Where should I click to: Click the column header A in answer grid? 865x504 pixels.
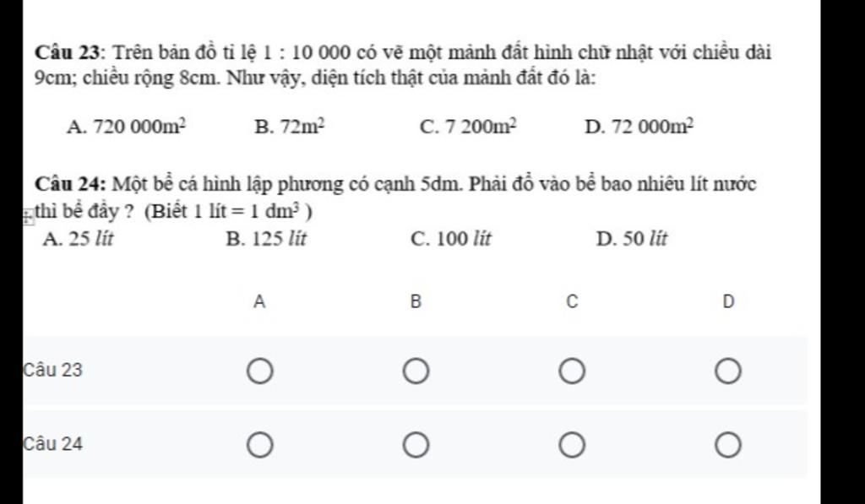click(x=259, y=301)
